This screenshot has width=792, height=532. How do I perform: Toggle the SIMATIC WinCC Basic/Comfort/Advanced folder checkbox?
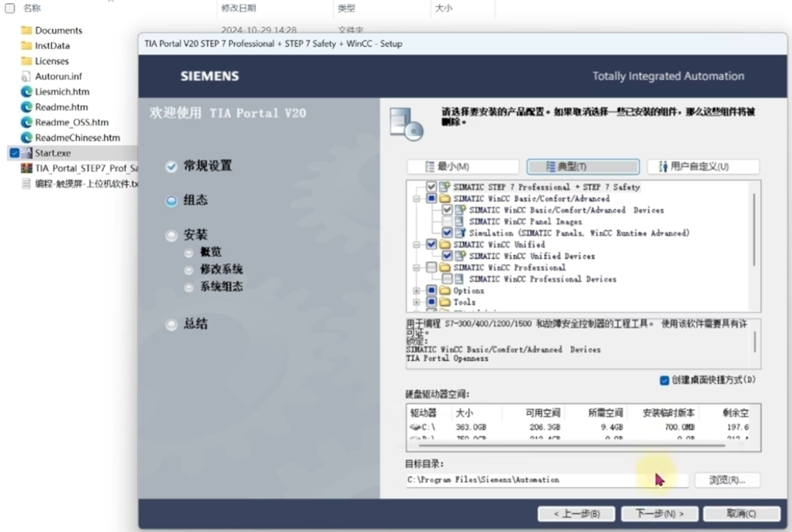(x=432, y=199)
